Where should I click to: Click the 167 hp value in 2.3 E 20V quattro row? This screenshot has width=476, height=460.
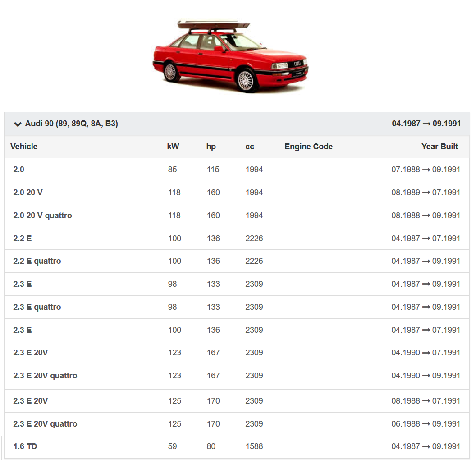pyautogui.click(x=213, y=376)
